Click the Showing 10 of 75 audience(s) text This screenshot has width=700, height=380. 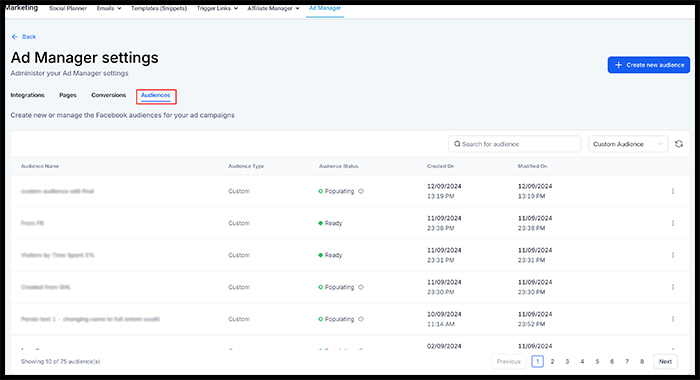coord(60,361)
